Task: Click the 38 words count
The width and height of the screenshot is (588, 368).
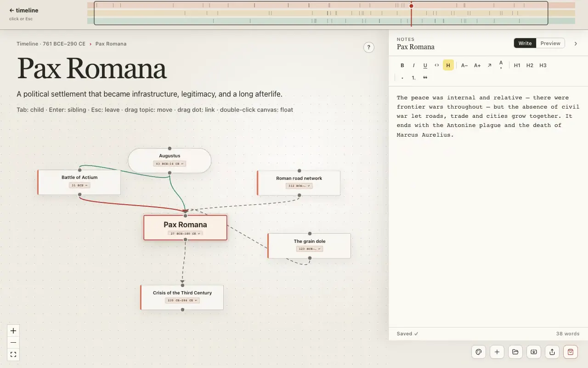Action: click(568, 334)
